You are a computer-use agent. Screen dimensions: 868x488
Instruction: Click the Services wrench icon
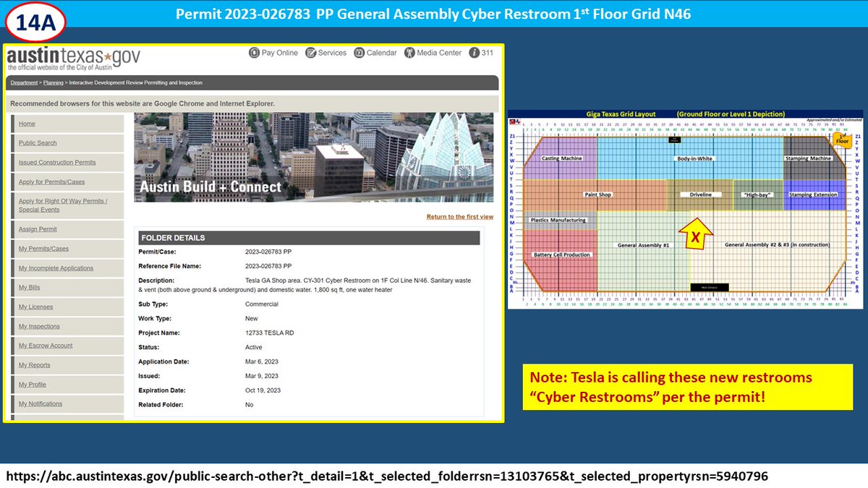311,53
